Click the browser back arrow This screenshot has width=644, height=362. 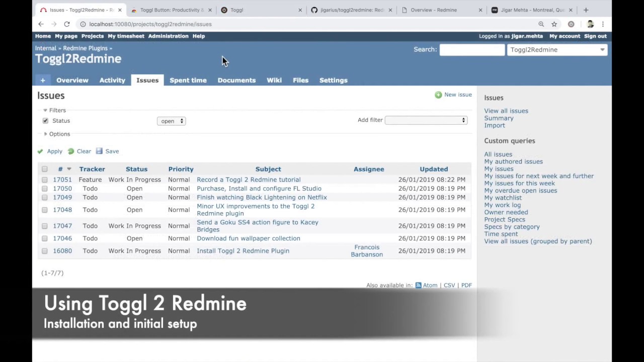pos(41,24)
